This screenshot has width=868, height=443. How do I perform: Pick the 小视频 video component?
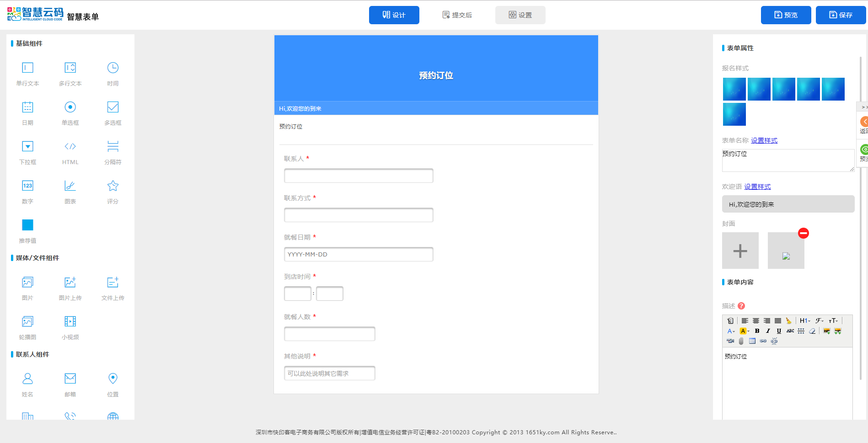click(70, 322)
